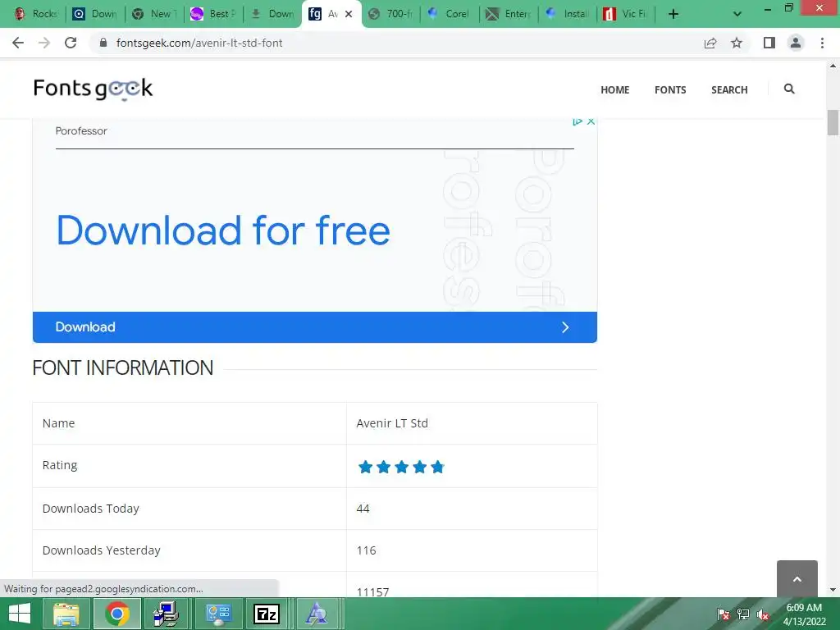Close the active fontsgeek tab
Screen dimensions: 840x630
pos(349,14)
